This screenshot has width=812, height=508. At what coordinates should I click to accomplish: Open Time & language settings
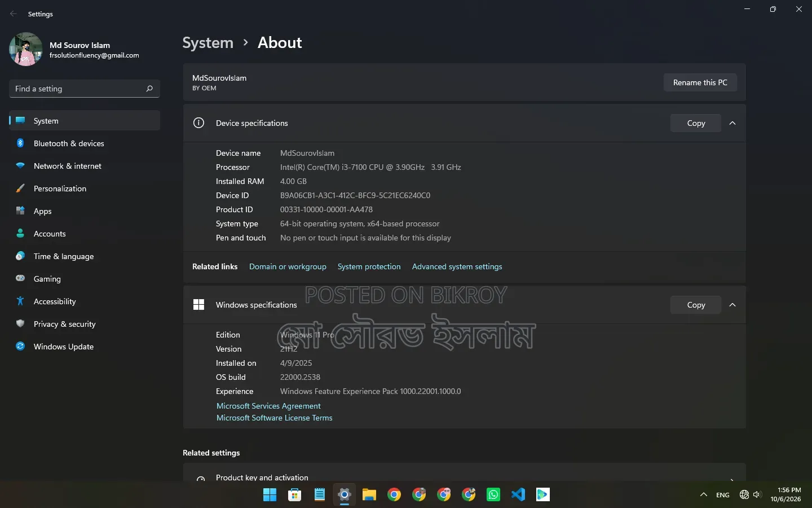point(85,256)
